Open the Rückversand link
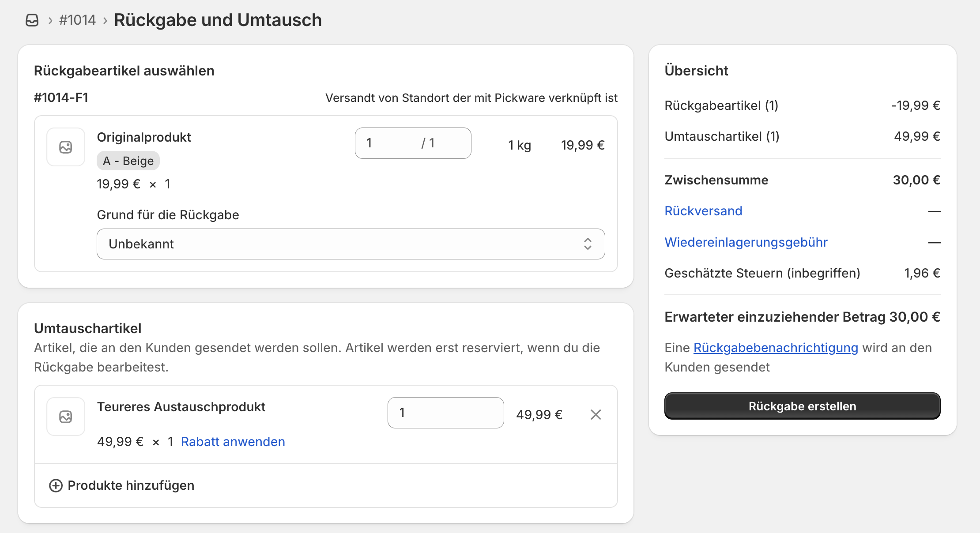The height and width of the screenshot is (533, 980). pos(703,211)
